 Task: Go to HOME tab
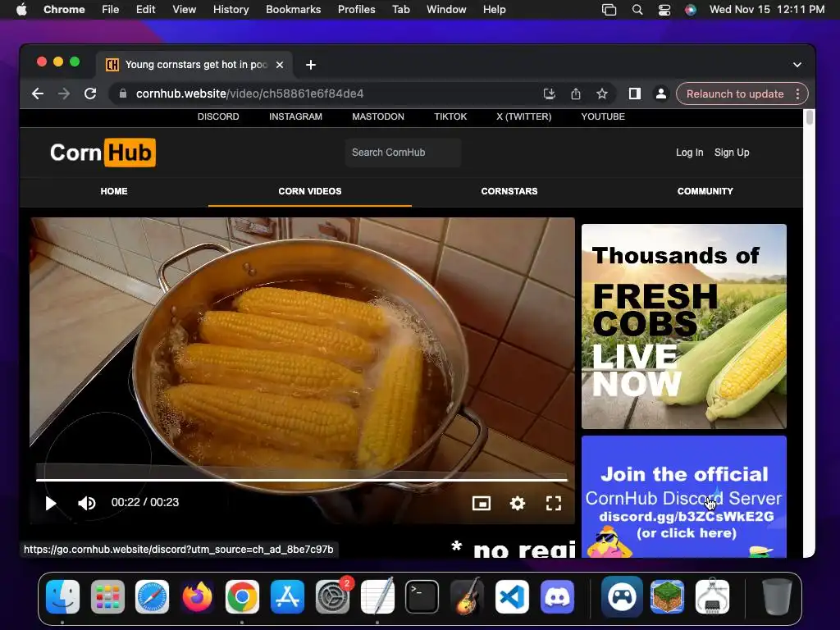coord(114,191)
